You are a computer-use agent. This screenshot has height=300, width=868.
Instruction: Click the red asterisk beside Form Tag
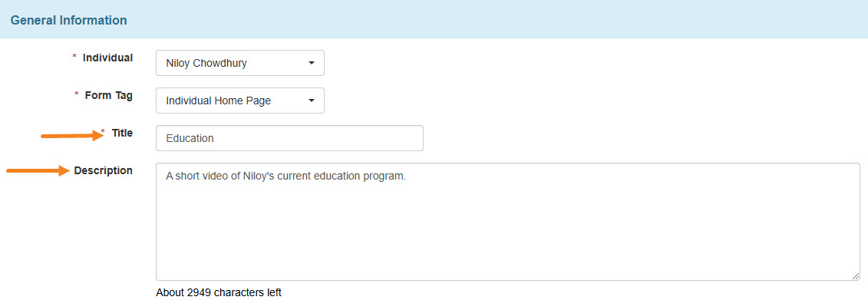[x=77, y=94]
